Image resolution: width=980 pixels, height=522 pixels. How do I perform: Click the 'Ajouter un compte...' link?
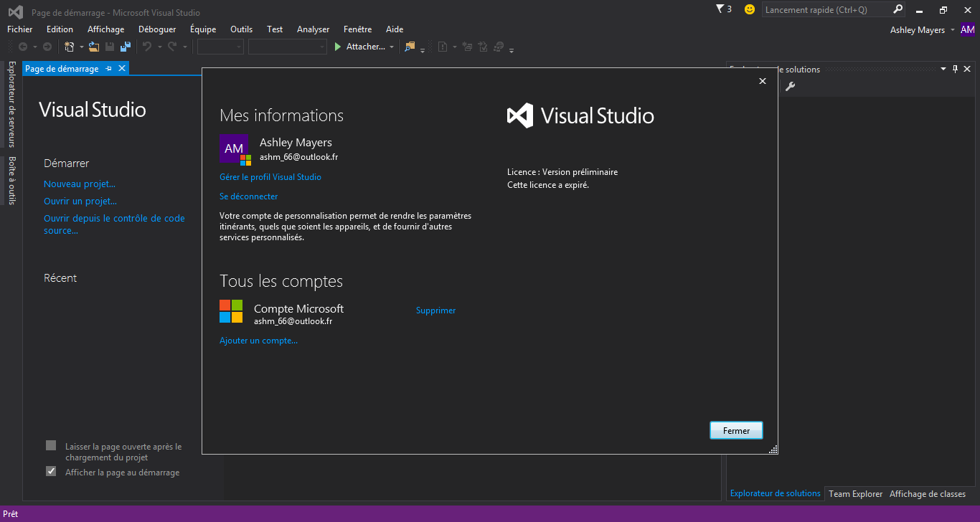tap(258, 341)
